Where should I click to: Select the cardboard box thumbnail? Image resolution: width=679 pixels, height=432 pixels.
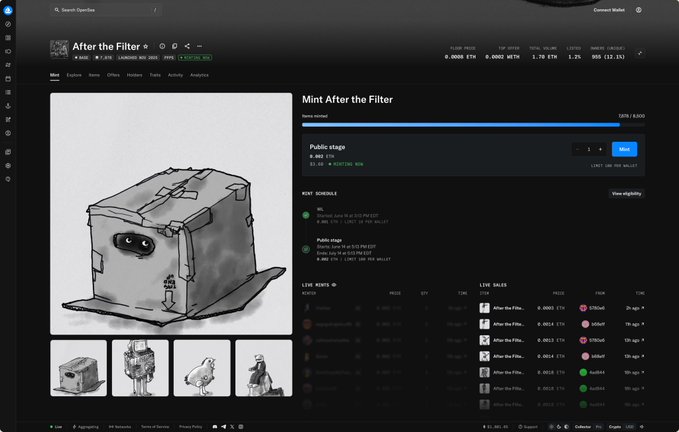(78, 368)
